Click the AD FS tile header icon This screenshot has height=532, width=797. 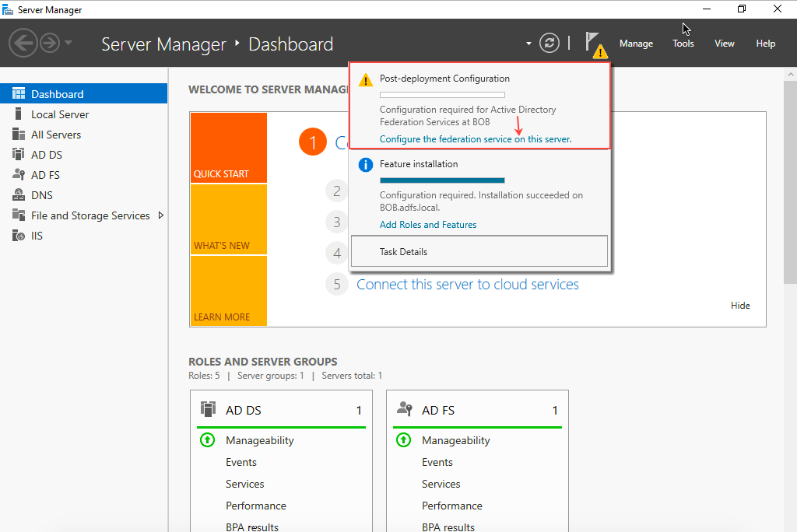(405, 408)
